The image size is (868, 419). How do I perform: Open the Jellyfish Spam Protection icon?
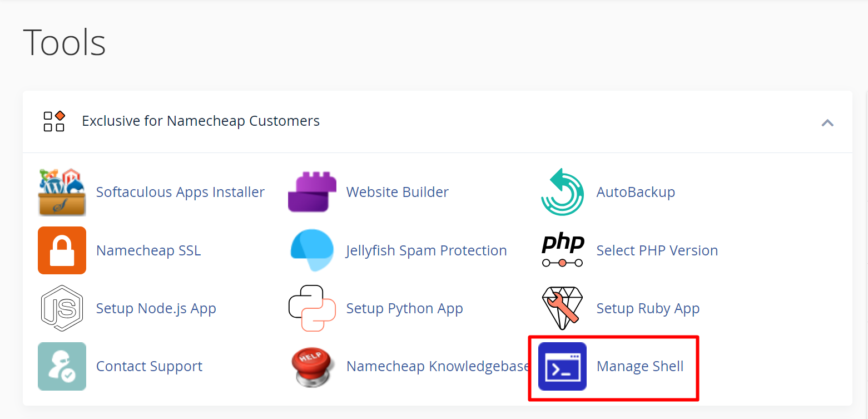(x=312, y=250)
